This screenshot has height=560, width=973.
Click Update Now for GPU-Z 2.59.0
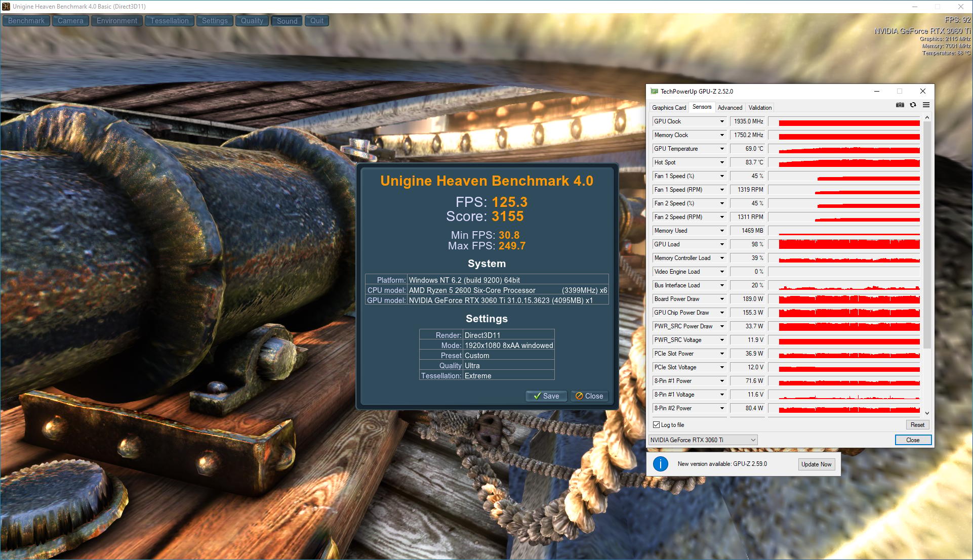coord(816,464)
